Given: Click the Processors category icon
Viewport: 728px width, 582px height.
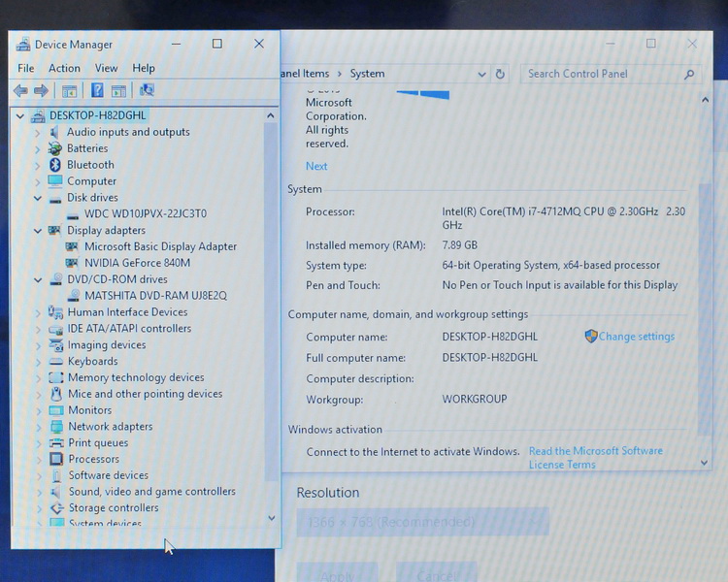Looking at the screenshot, I should (x=56, y=459).
